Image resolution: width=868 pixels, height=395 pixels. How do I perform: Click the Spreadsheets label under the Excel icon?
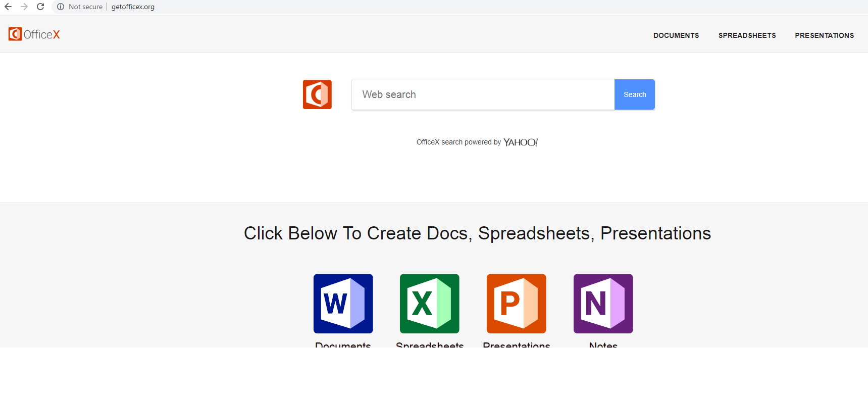pos(430,344)
